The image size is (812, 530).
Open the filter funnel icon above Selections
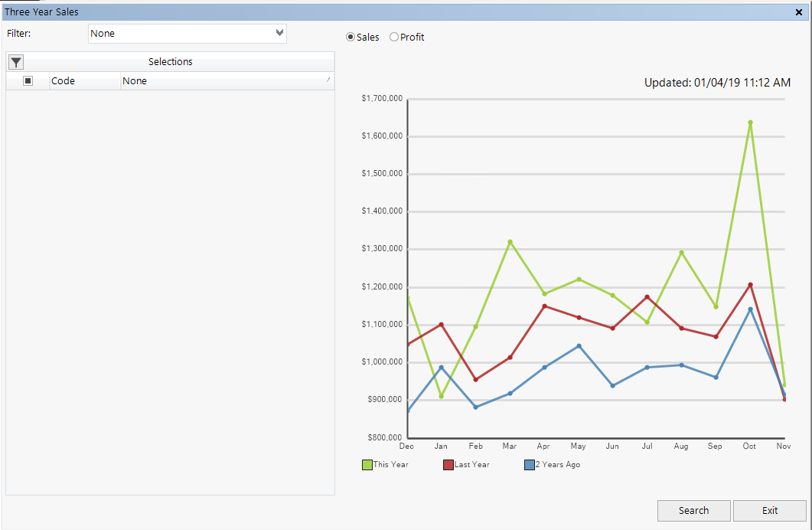15,61
